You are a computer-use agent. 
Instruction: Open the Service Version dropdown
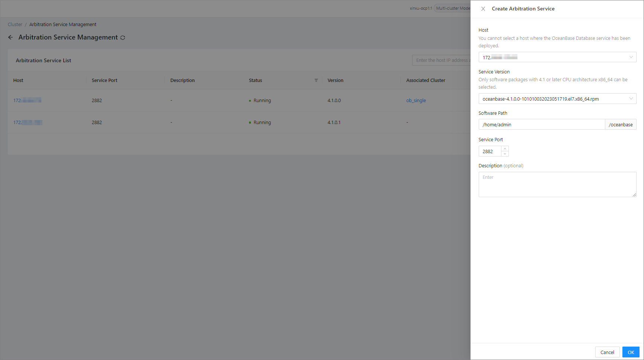557,99
